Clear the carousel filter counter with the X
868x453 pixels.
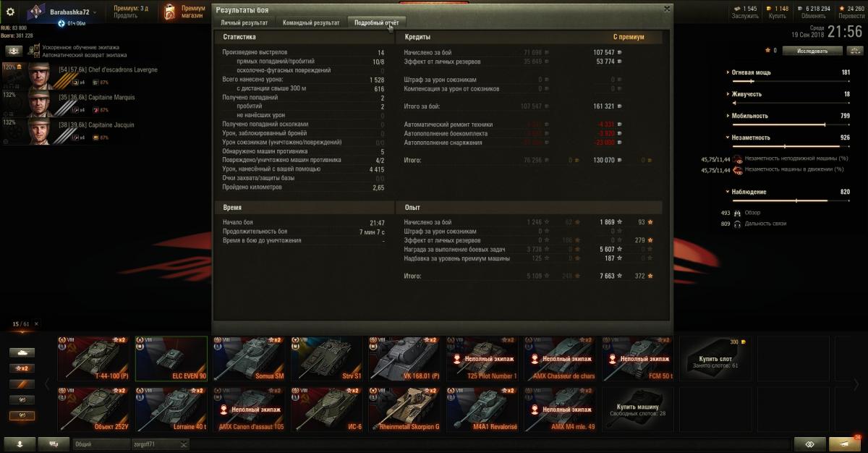click(x=36, y=324)
